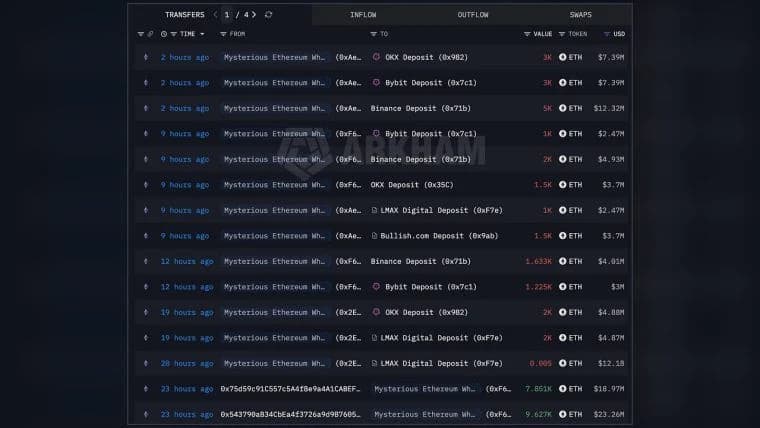760x428 pixels.
Task: Open Binance Deposit in $4.93M row
Action: [421, 159]
